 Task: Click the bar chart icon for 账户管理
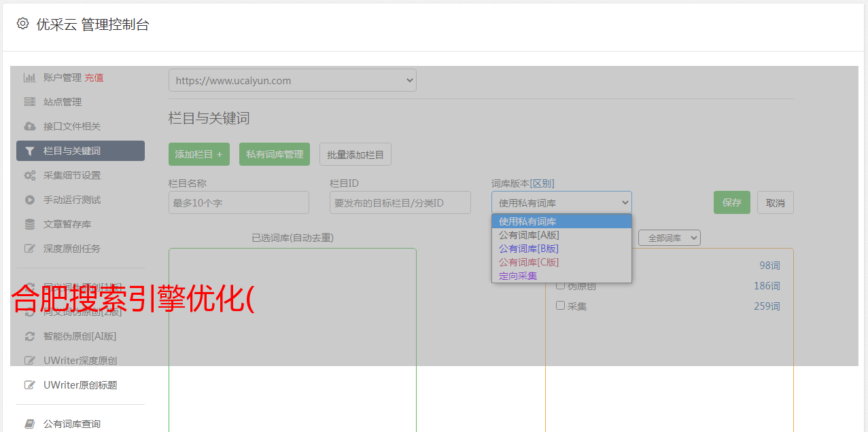pos(30,77)
